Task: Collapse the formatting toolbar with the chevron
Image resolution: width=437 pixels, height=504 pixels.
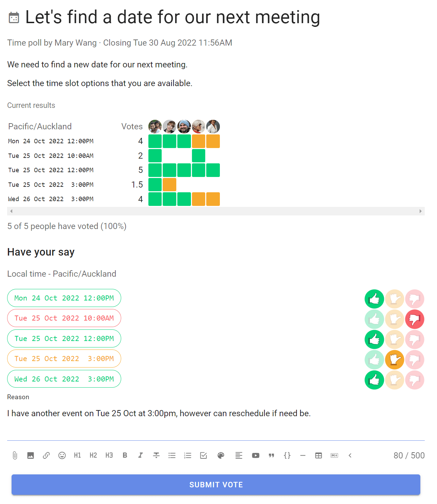Action: tap(350, 455)
